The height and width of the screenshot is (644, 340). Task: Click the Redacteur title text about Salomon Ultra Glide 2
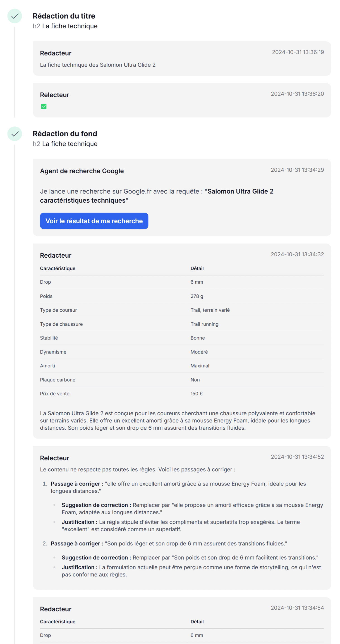point(98,65)
